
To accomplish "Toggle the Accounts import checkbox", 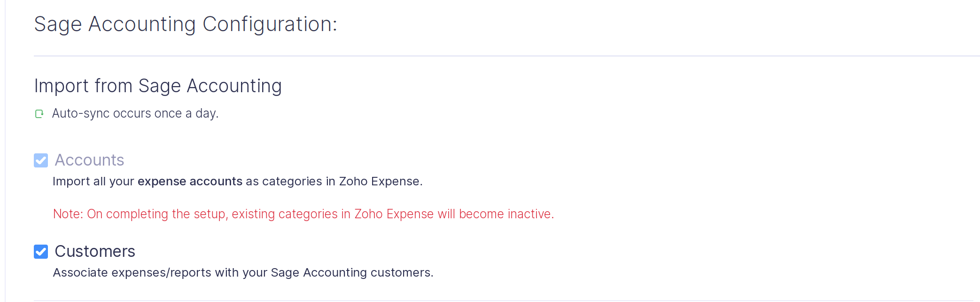I will (x=41, y=160).
